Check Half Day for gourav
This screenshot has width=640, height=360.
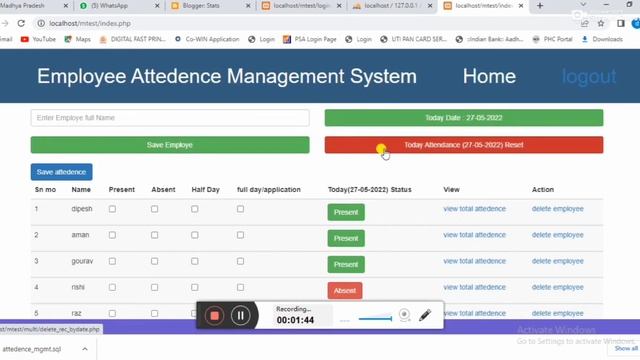click(x=195, y=261)
